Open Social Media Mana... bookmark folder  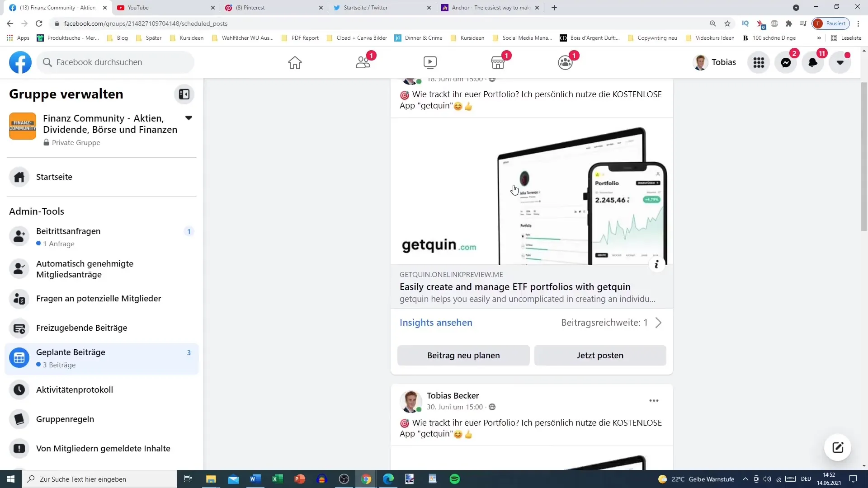coord(522,38)
